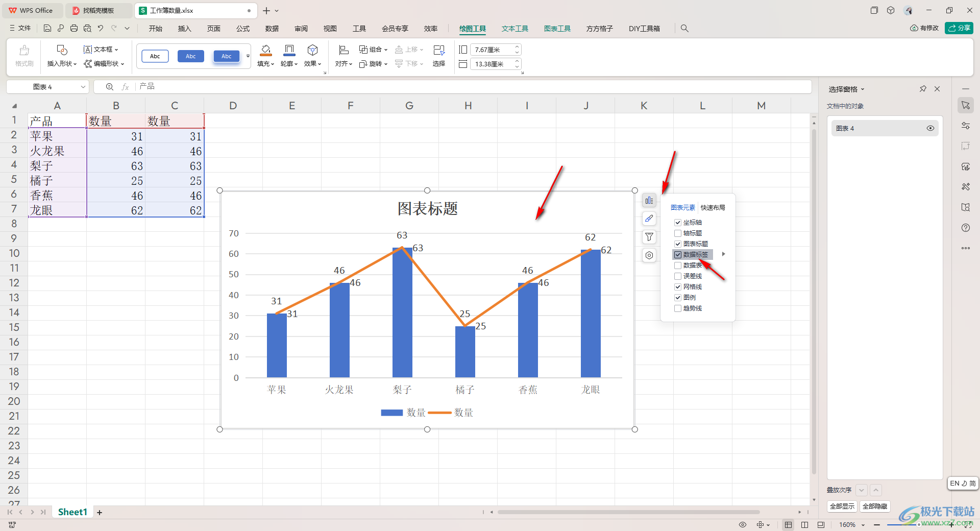The width and height of the screenshot is (980, 531).
Task: Pin the Selection Pane with pin icon
Action: 923,89
